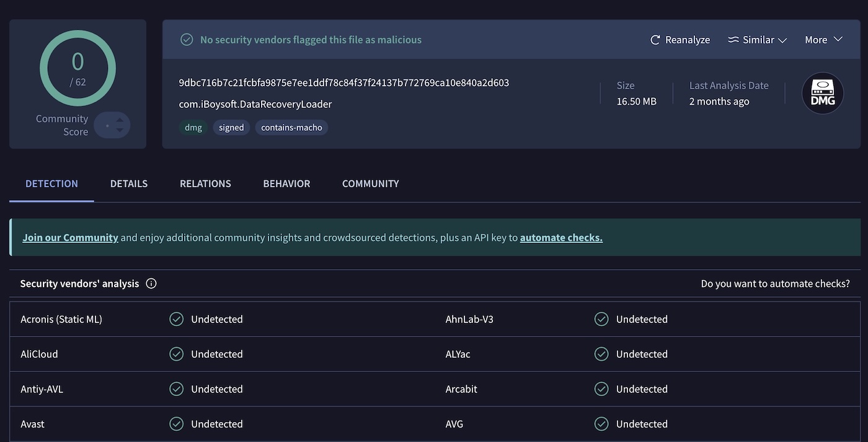Click the checkmark icon beside Antiy-AVL
This screenshot has width=868, height=442.
pyautogui.click(x=176, y=389)
